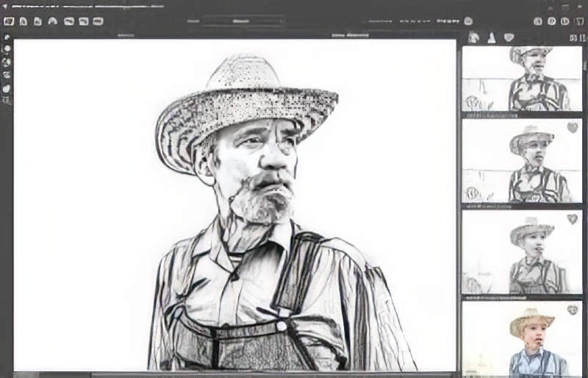
Task: Select the third, lighter sketch preset thumbnail
Action: [522, 252]
